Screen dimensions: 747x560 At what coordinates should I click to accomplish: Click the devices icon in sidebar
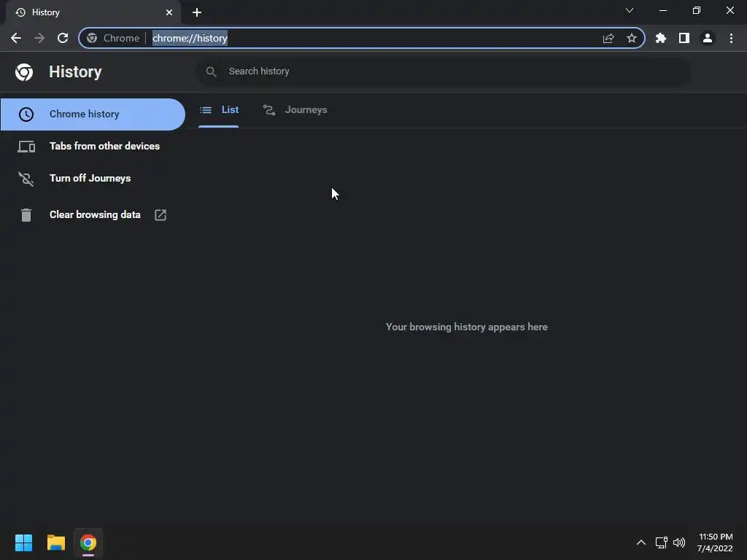(26, 147)
